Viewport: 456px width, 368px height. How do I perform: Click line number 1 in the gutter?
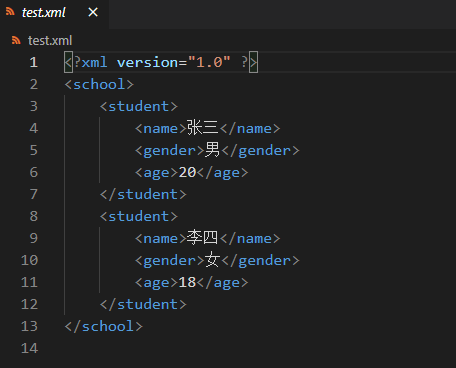tap(34, 62)
